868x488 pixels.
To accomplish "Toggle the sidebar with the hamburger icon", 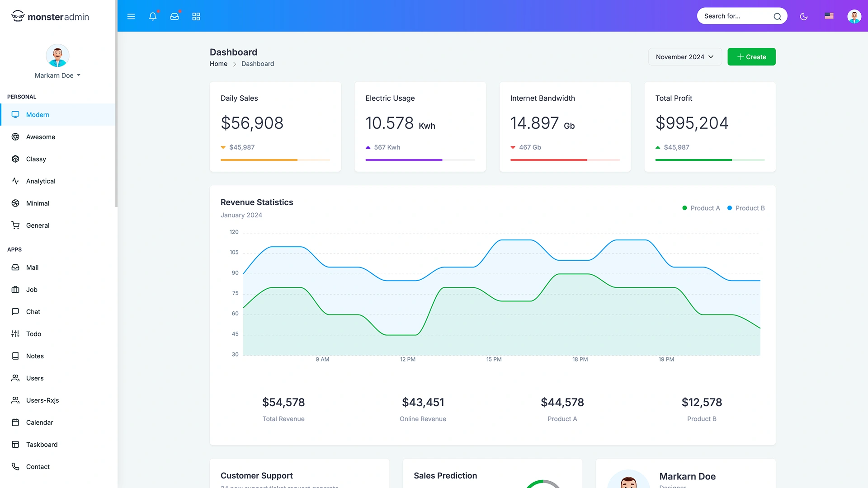I will pos(131,16).
